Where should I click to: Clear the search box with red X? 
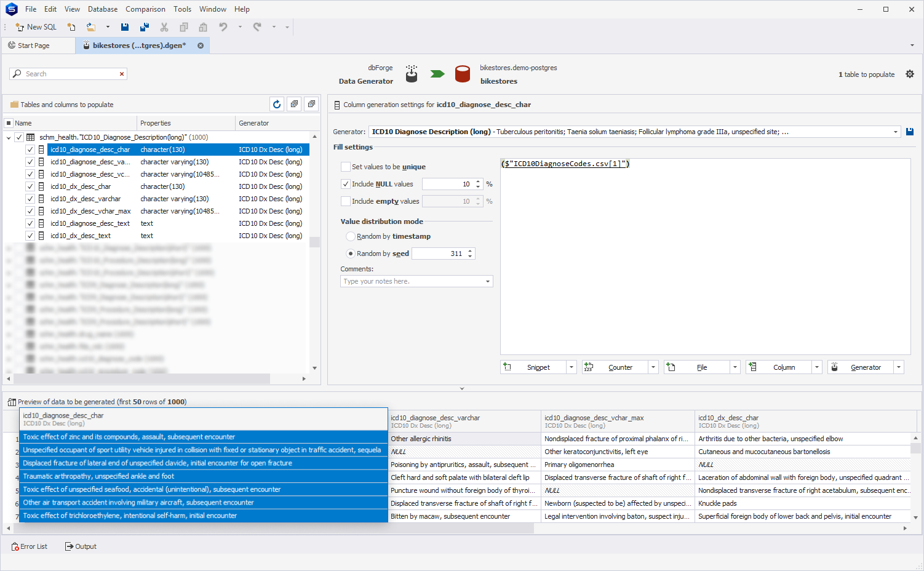(122, 74)
